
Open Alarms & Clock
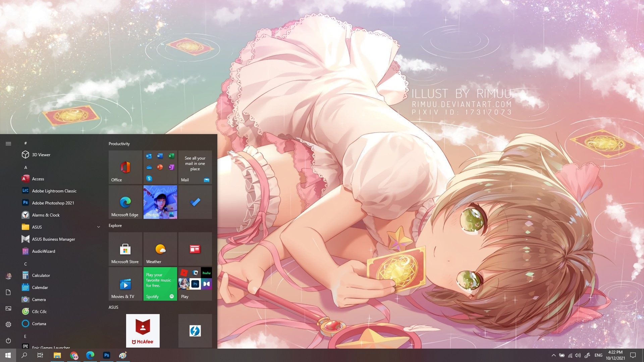(60, 215)
